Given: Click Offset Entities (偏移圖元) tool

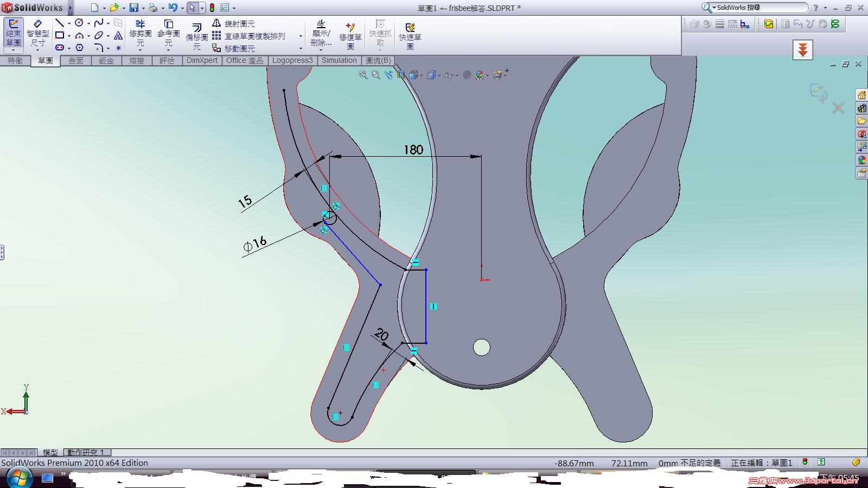Looking at the screenshot, I should point(197,36).
